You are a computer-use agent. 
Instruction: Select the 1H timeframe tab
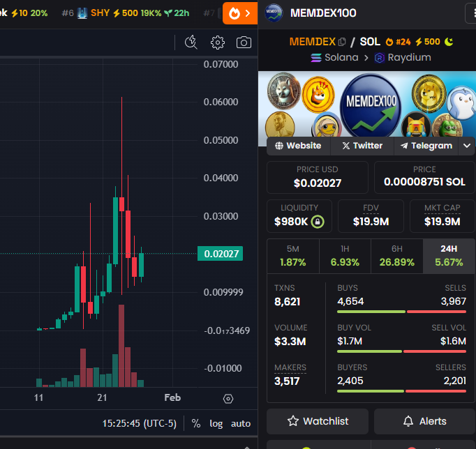pyautogui.click(x=345, y=256)
